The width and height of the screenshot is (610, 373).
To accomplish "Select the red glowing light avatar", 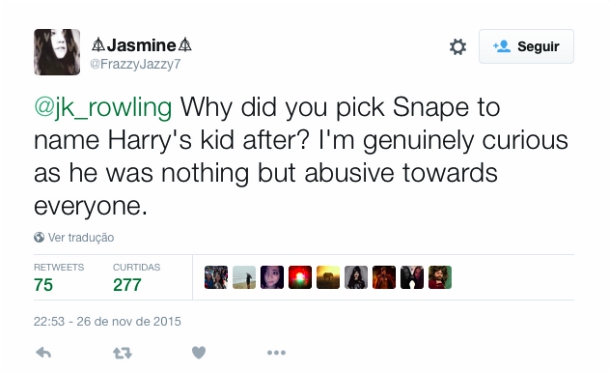I will point(300,277).
